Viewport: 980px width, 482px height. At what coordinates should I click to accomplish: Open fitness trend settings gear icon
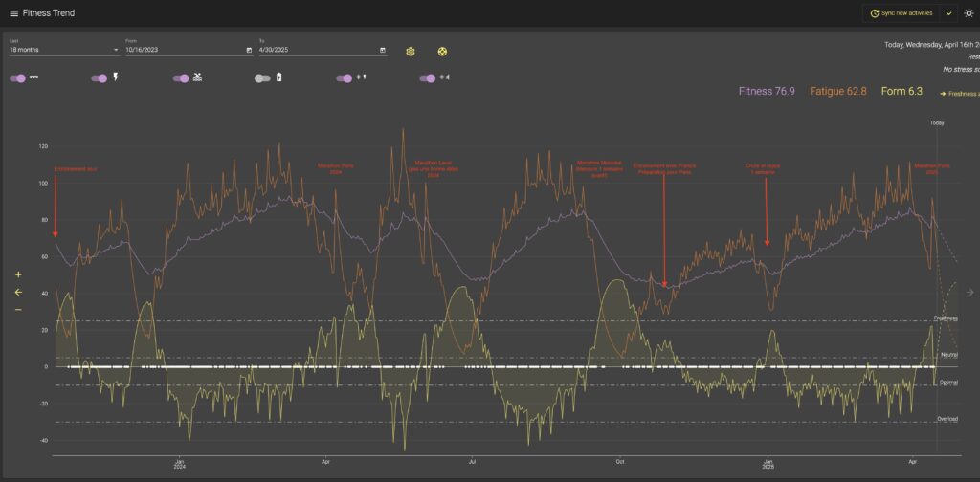[x=411, y=52]
